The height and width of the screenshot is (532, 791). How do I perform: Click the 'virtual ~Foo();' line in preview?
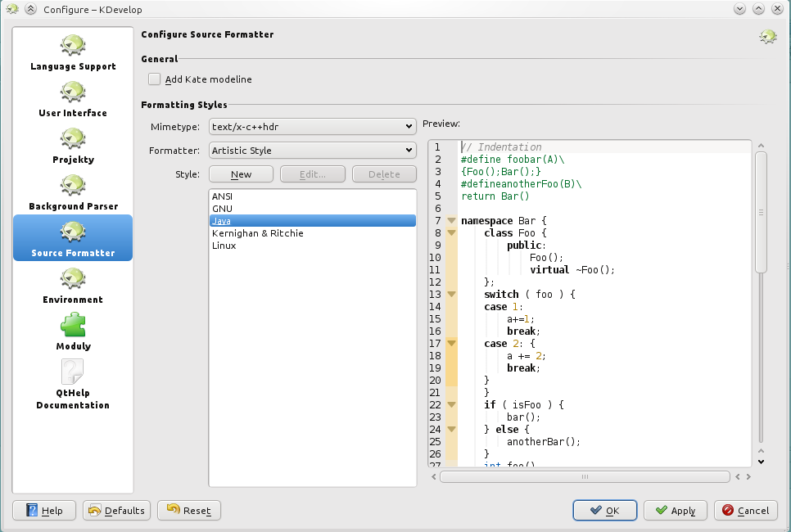pyautogui.click(x=572, y=270)
